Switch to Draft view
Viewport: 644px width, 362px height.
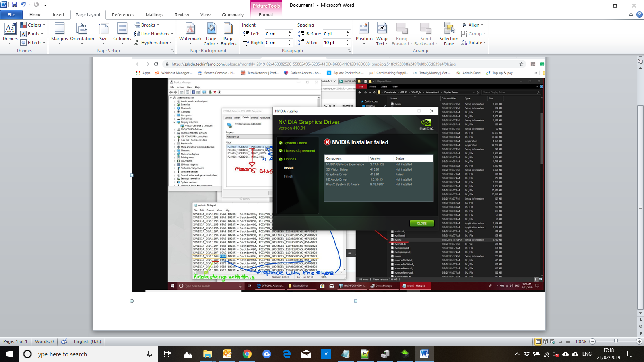coord(568,341)
